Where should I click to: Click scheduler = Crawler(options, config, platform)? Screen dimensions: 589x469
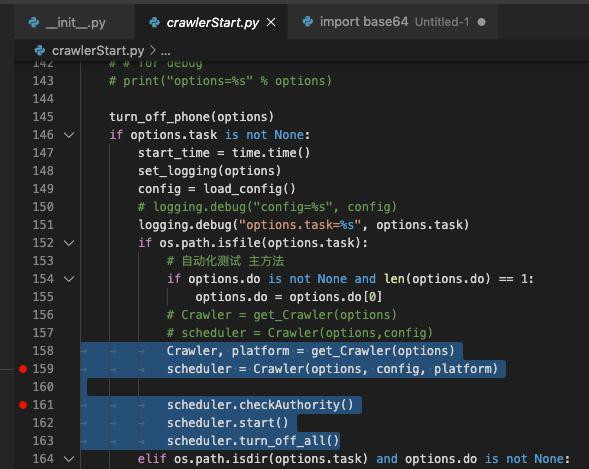332,369
